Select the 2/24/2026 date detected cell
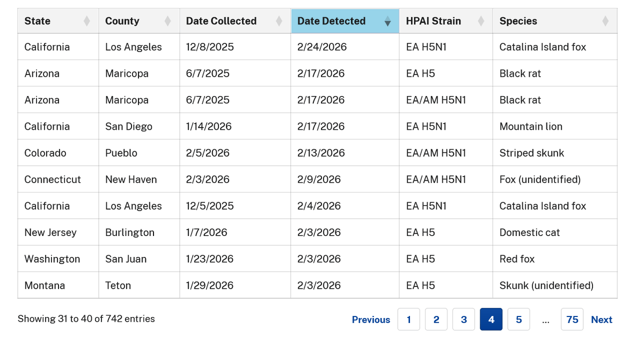This screenshot has width=644, height=339. (x=345, y=47)
